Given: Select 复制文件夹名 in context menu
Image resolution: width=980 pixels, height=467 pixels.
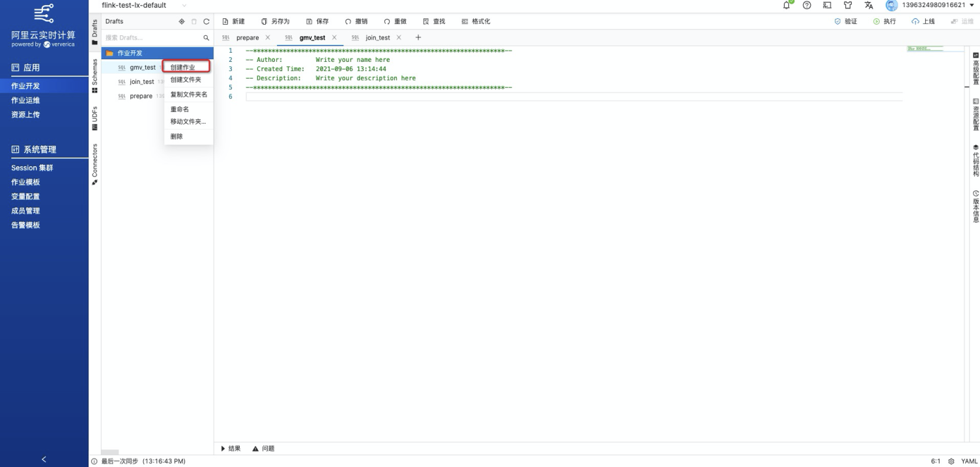Looking at the screenshot, I should (188, 94).
